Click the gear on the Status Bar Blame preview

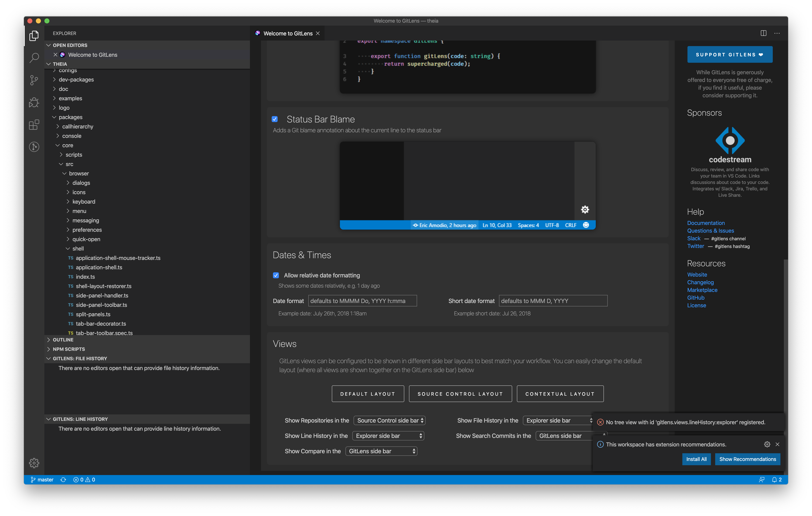(x=585, y=209)
